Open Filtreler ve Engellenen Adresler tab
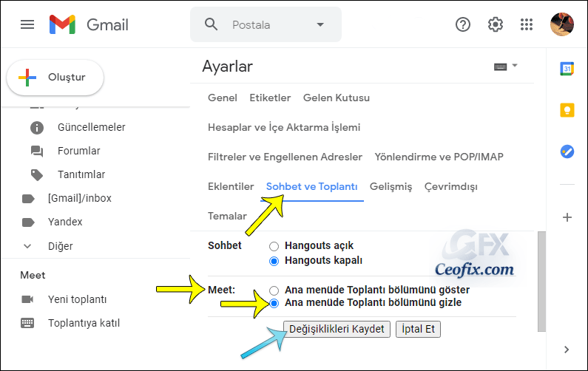 coord(285,157)
